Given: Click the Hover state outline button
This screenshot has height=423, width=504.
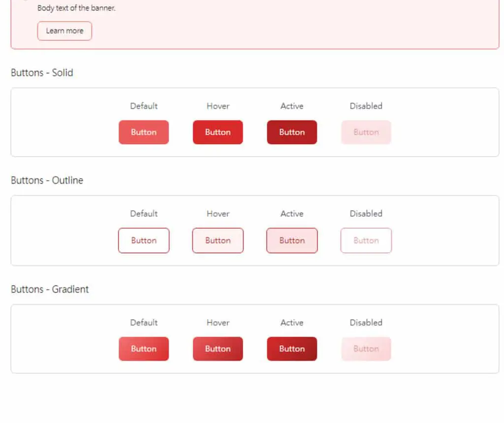Looking at the screenshot, I should pos(218,241).
